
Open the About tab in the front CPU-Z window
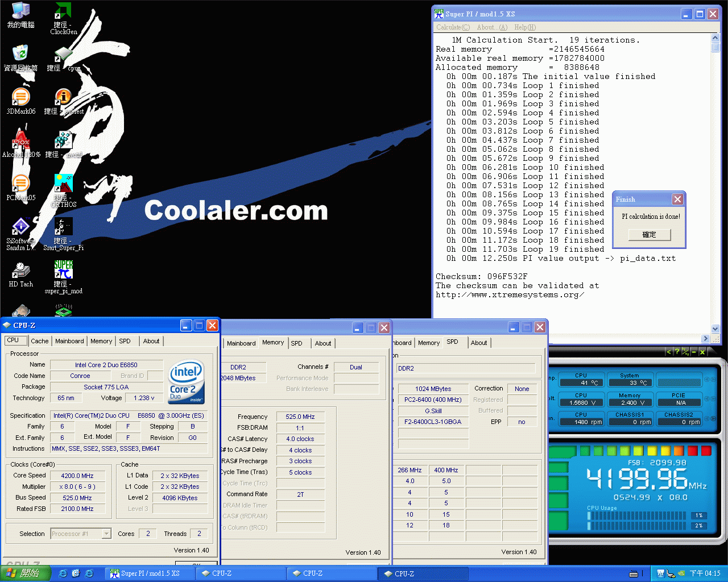click(151, 341)
